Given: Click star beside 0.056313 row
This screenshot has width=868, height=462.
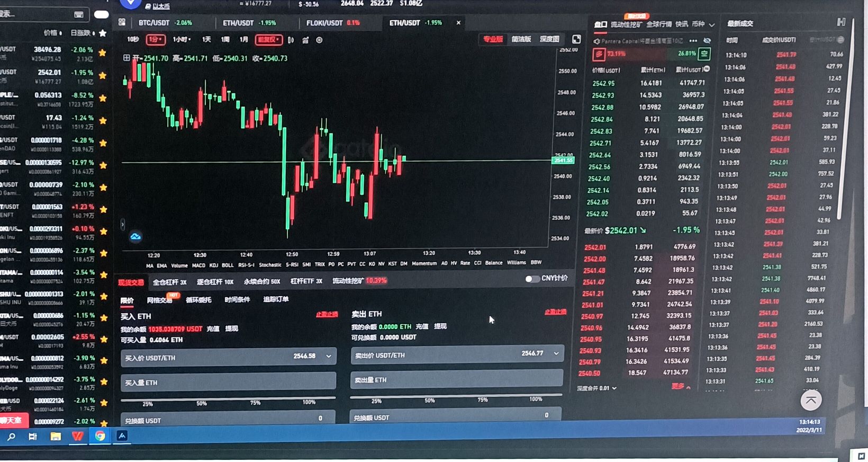Looking at the screenshot, I should click(x=103, y=98).
